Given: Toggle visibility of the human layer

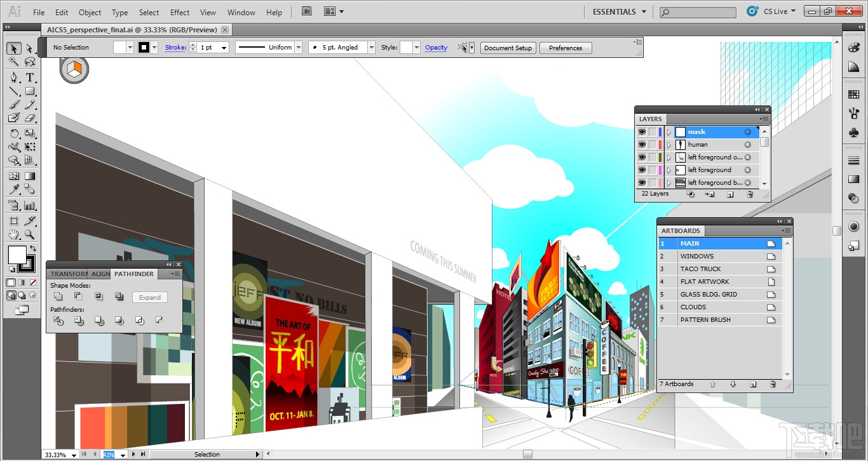Looking at the screenshot, I should click(642, 144).
